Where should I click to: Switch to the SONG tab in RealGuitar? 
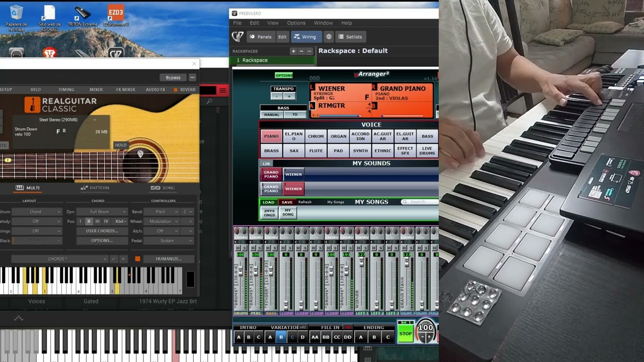[163, 188]
